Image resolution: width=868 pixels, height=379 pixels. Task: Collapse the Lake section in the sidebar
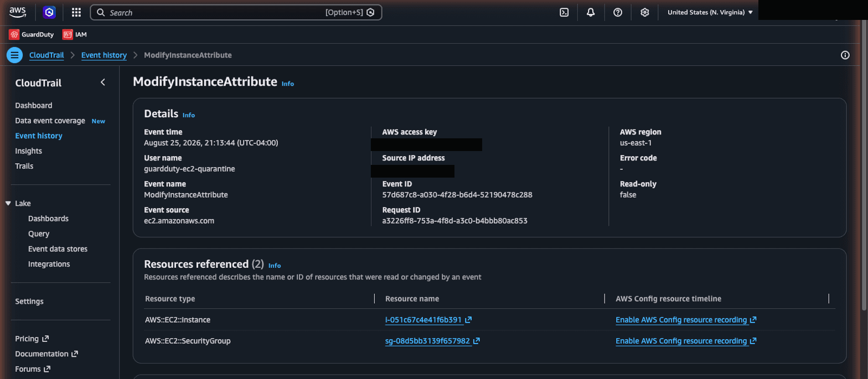tap(8, 203)
